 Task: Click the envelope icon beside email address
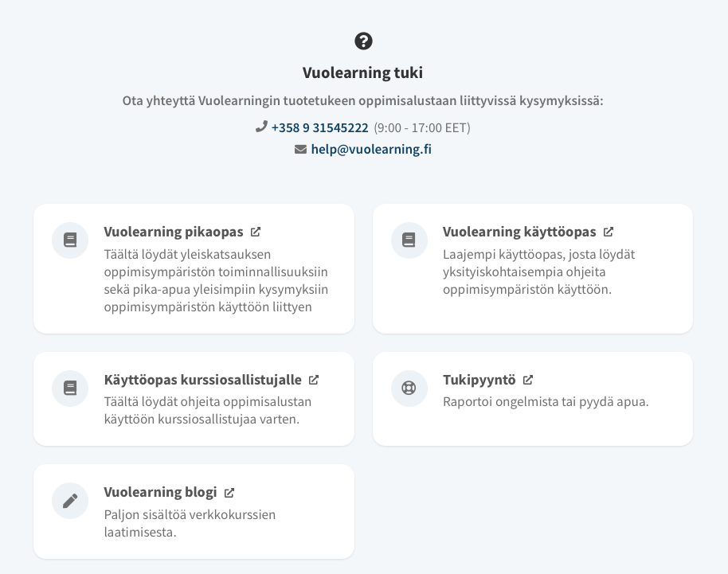click(300, 149)
